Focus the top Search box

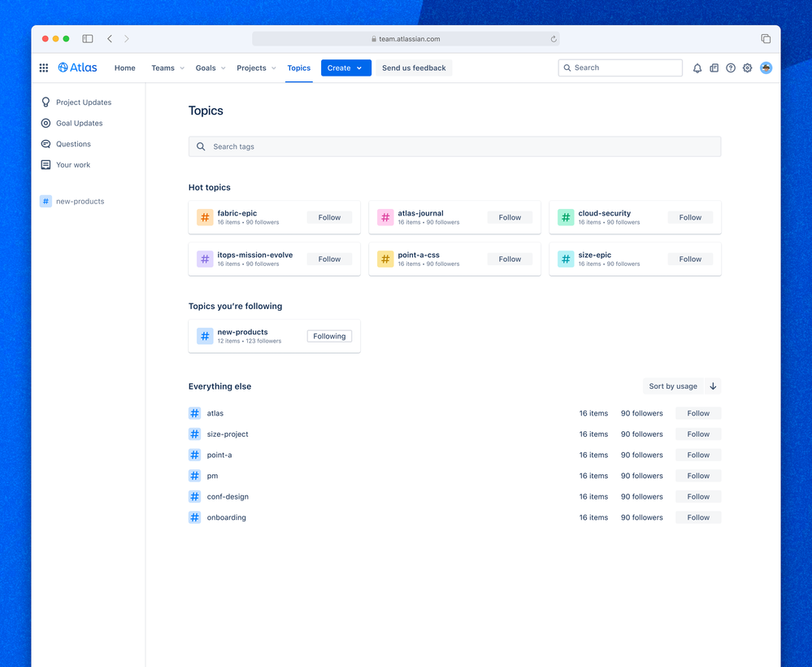620,68
